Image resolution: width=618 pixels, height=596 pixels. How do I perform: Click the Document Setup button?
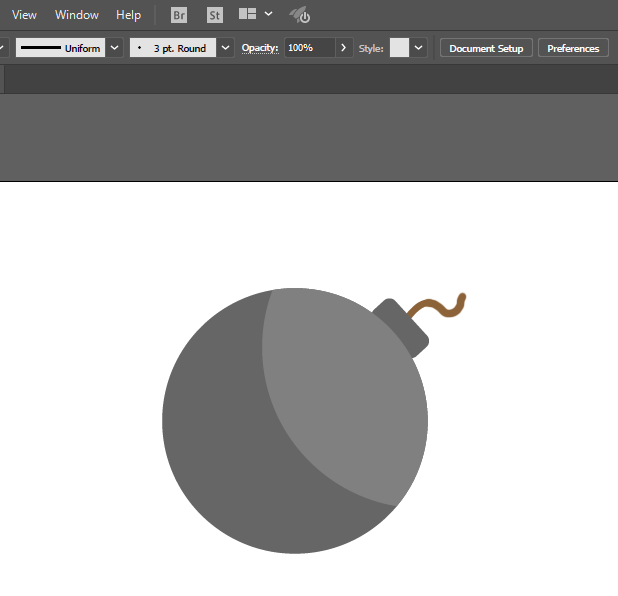(x=486, y=48)
